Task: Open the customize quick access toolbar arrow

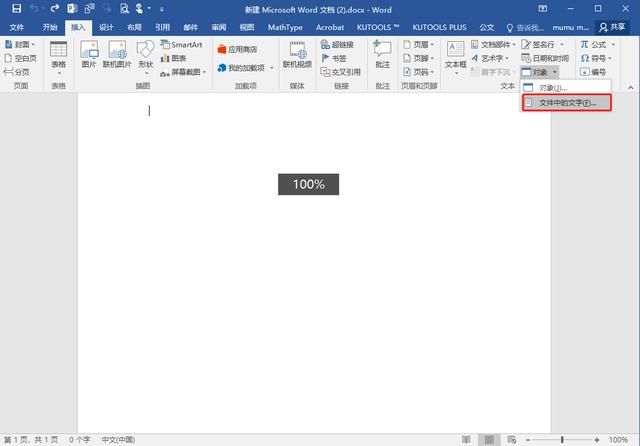Action: 162,9
